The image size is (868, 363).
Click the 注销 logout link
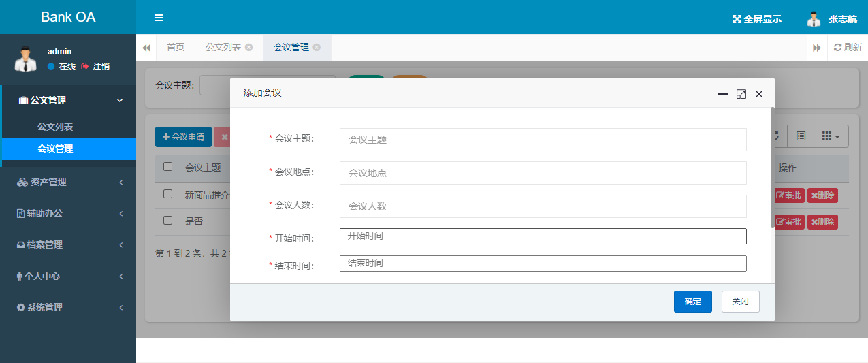(95, 67)
